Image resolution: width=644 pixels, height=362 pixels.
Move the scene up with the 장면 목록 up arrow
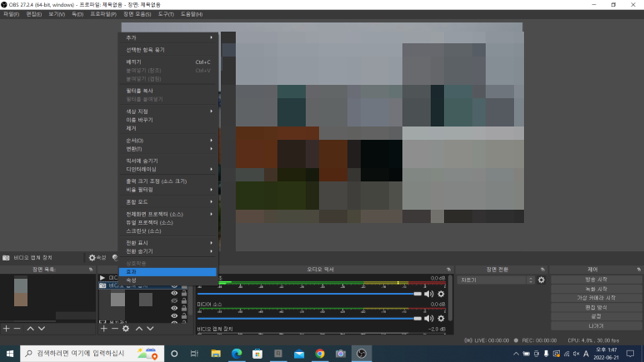point(30,329)
